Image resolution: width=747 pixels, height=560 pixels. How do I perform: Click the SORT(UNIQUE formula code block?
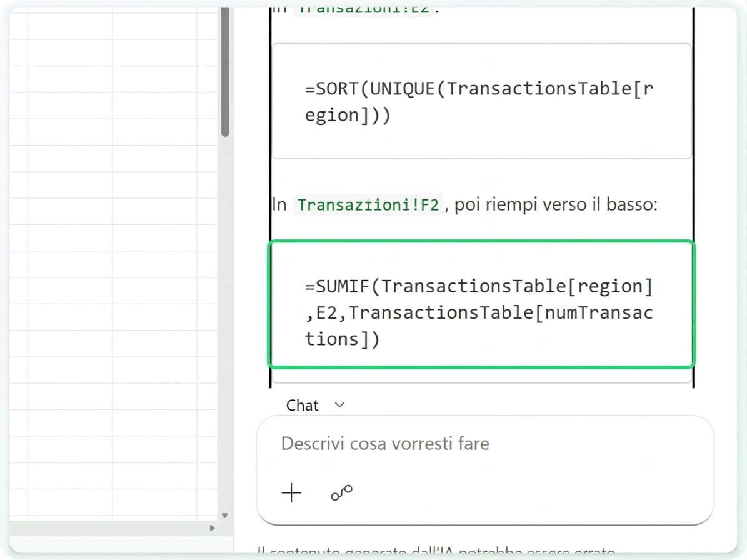click(x=482, y=101)
